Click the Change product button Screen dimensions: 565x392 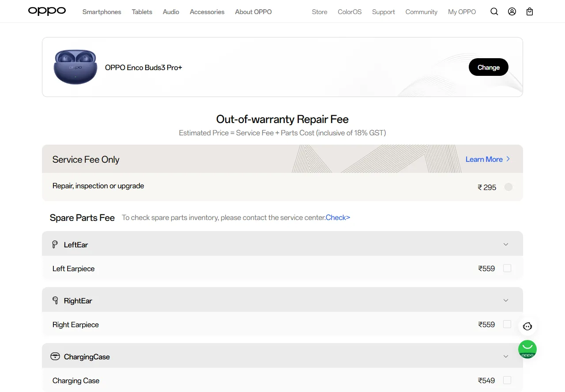(489, 67)
